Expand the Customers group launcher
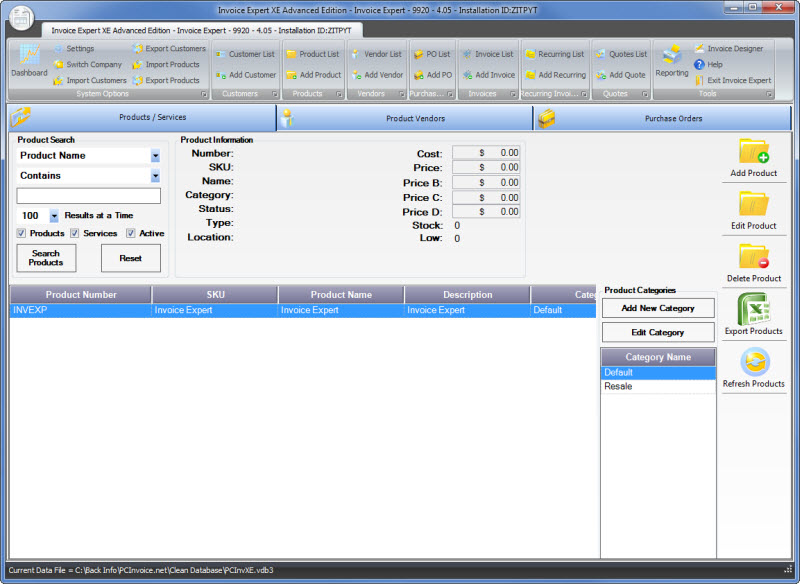The width and height of the screenshot is (800, 584). pos(274,94)
